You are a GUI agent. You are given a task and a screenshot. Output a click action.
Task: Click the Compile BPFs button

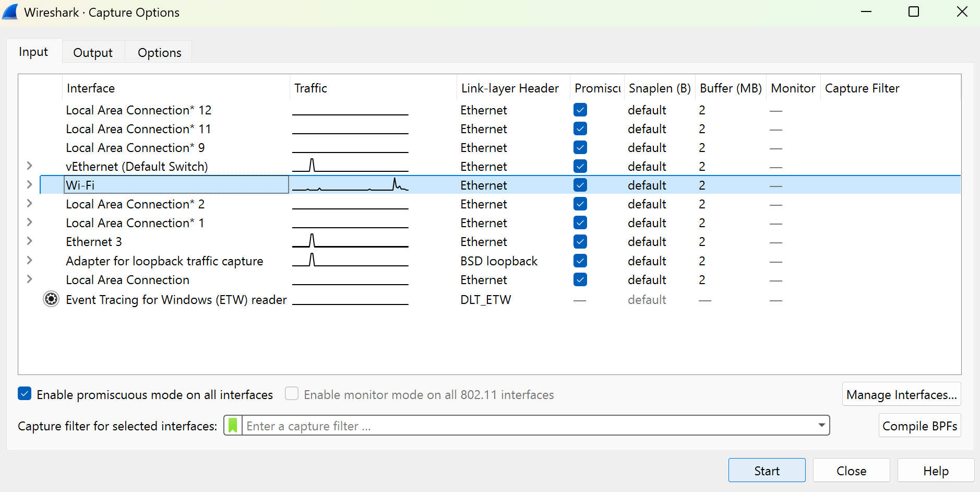[x=919, y=425]
